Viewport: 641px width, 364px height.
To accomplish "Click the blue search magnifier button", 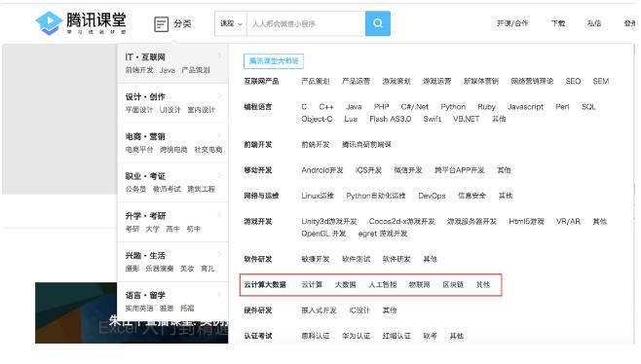I will pyautogui.click(x=378, y=23).
